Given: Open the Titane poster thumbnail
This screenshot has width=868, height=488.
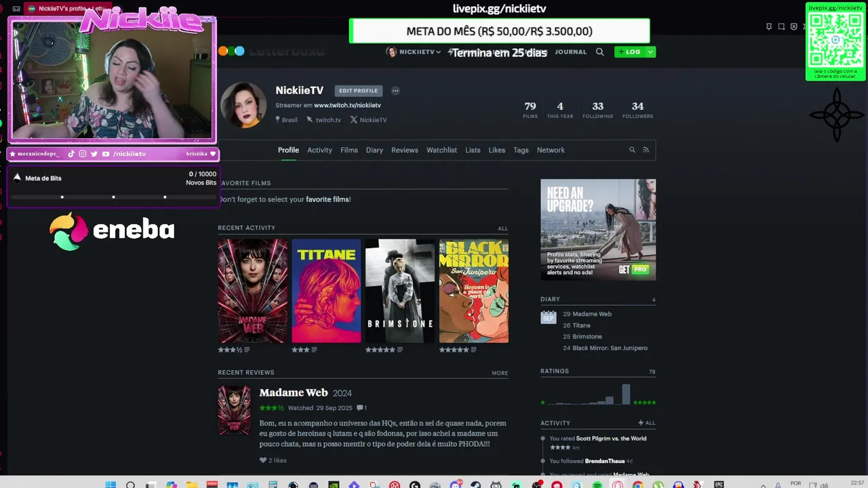Looking at the screenshot, I should coord(326,291).
